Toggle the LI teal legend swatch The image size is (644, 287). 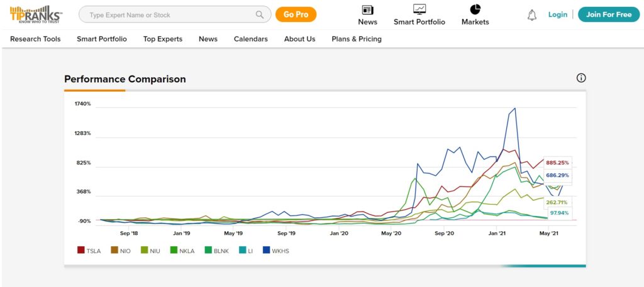coord(242,250)
